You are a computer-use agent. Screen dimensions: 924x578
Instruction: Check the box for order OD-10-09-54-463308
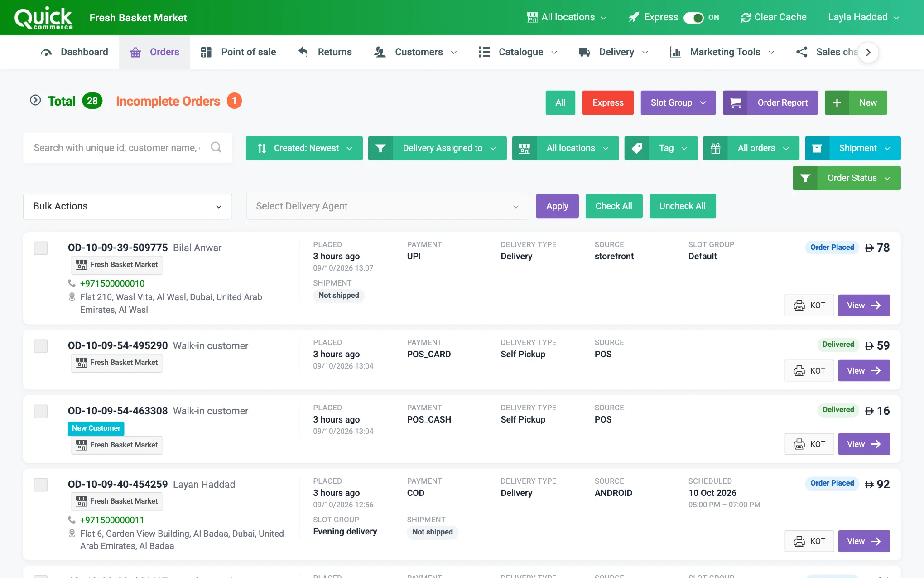point(41,411)
